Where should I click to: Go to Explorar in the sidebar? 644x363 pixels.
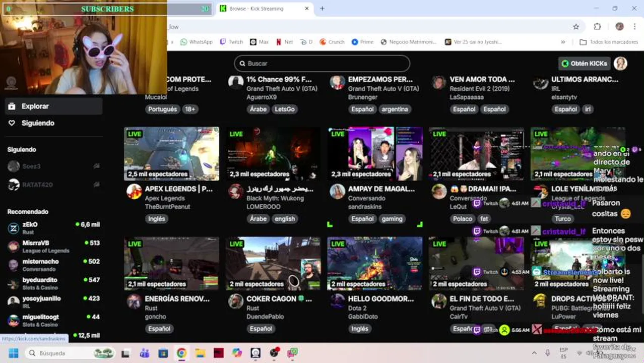tap(53, 106)
